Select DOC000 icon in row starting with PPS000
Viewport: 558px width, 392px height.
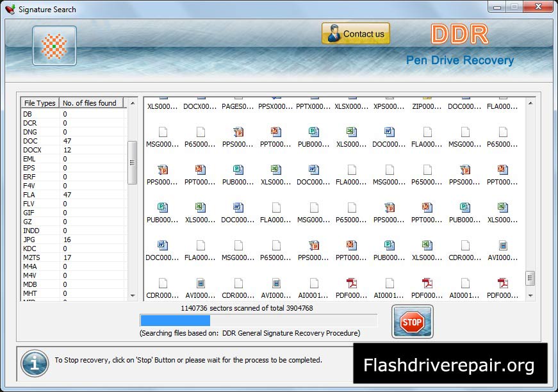click(x=313, y=170)
